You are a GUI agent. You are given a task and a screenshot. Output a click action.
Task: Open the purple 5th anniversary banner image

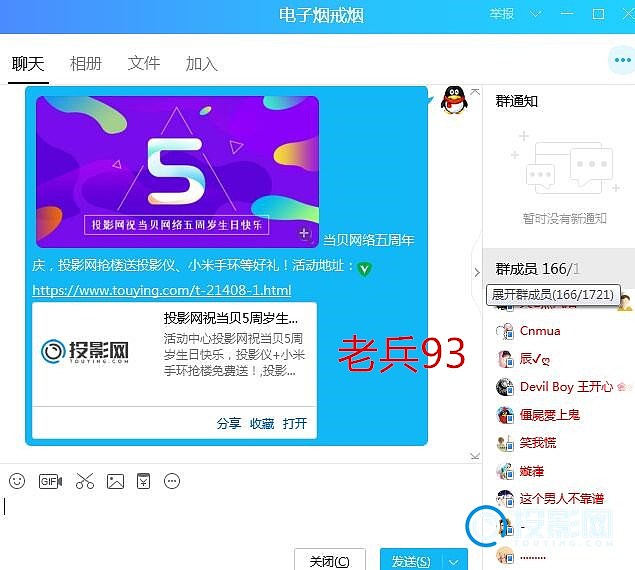(x=177, y=172)
